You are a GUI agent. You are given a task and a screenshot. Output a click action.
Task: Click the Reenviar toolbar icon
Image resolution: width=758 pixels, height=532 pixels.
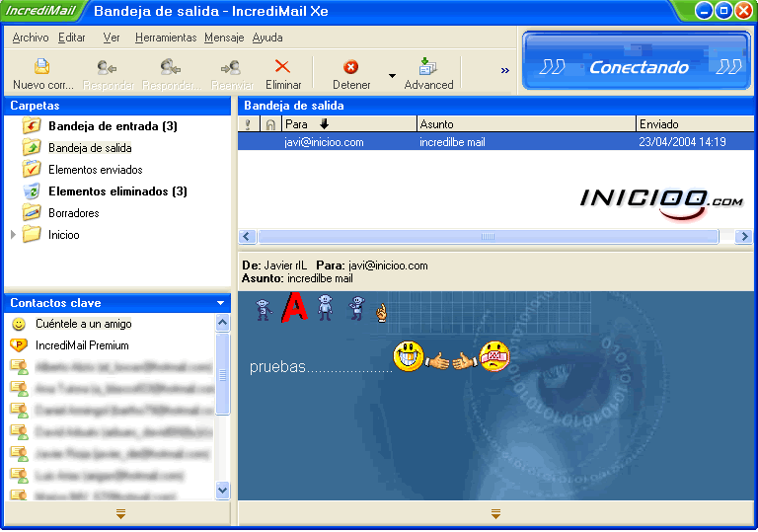tap(231, 67)
